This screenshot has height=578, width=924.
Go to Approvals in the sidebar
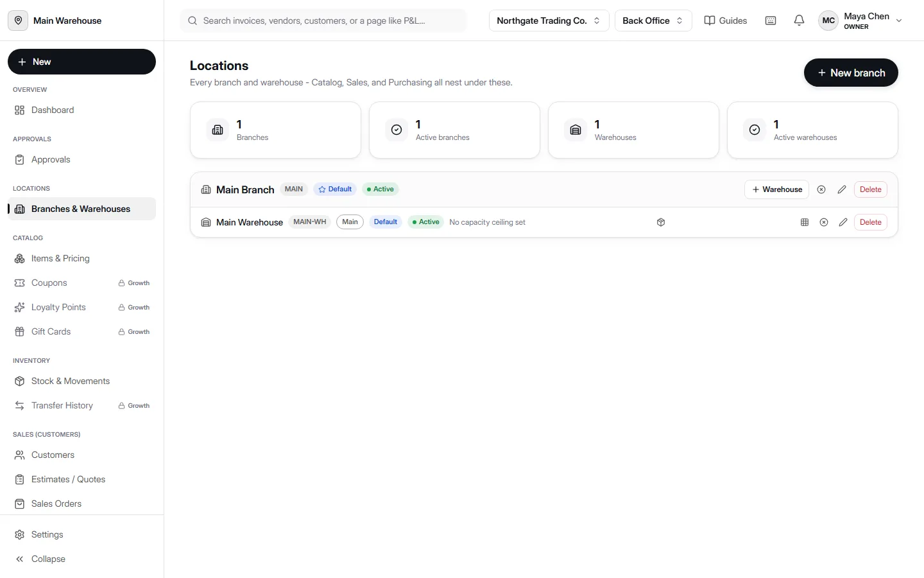[81, 159]
